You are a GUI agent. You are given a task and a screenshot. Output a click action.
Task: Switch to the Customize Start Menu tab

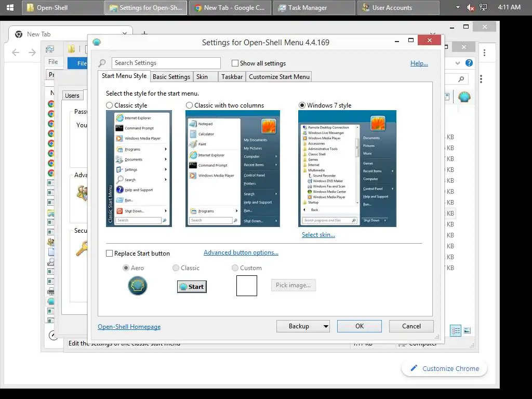[x=279, y=77]
